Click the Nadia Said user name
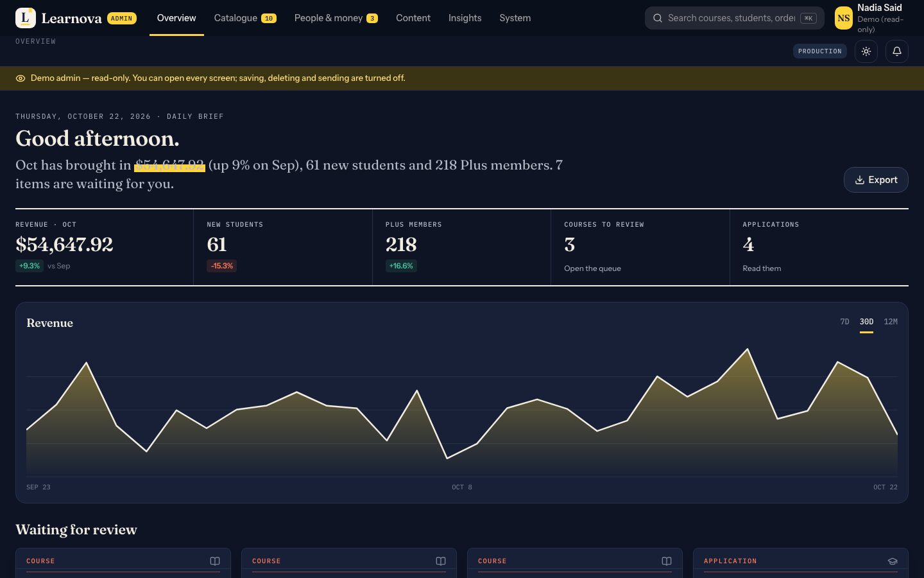Image resolution: width=924 pixels, height=578 pixels. tap(880, 8)
